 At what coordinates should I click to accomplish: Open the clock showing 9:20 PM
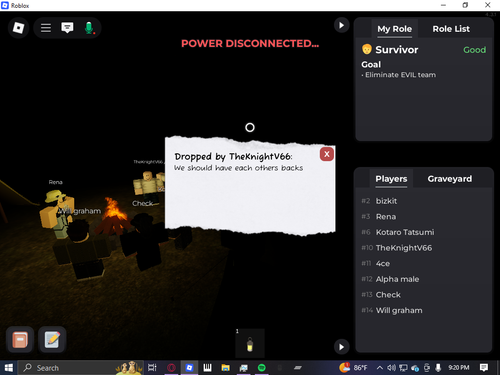(x=458, y=368)
